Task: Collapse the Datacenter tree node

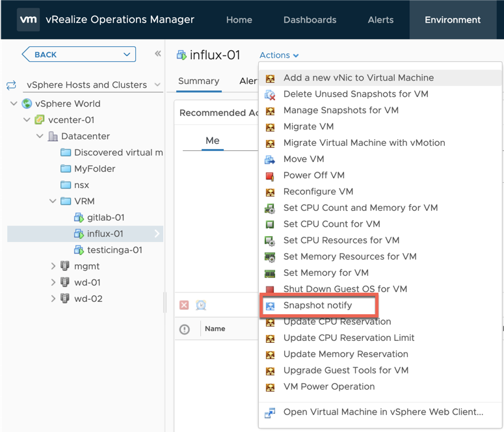Action: click(40, 136)
